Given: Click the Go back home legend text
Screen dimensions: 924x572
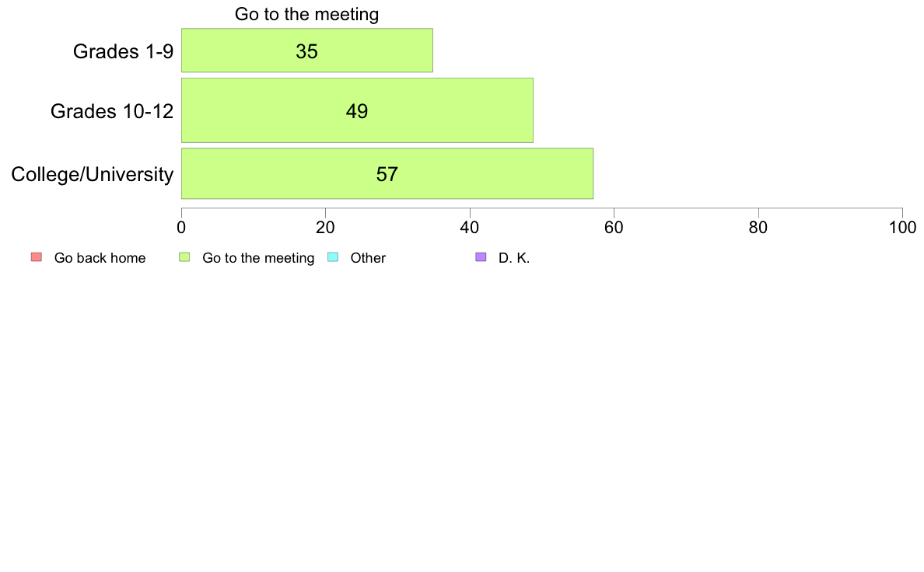Looking at the screenshot, I should click(x=100, y=258).
